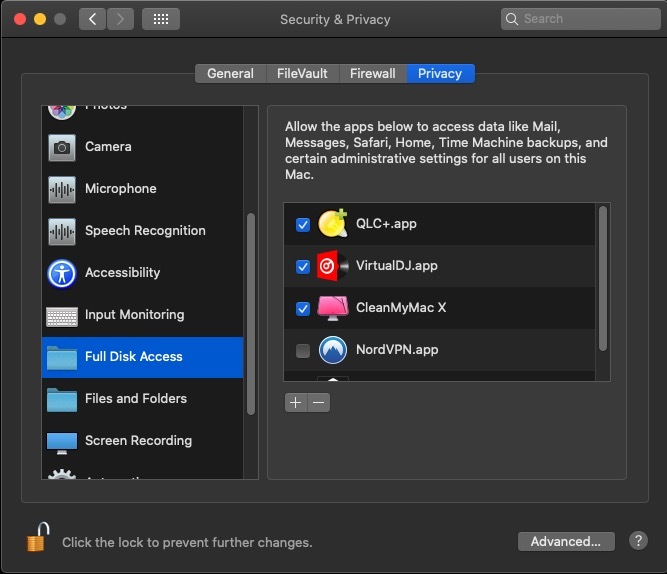Viewport: 667px width, 574px height.
Task: Uncheck CleanMyMac X checkbox
Action: [303, 308]
